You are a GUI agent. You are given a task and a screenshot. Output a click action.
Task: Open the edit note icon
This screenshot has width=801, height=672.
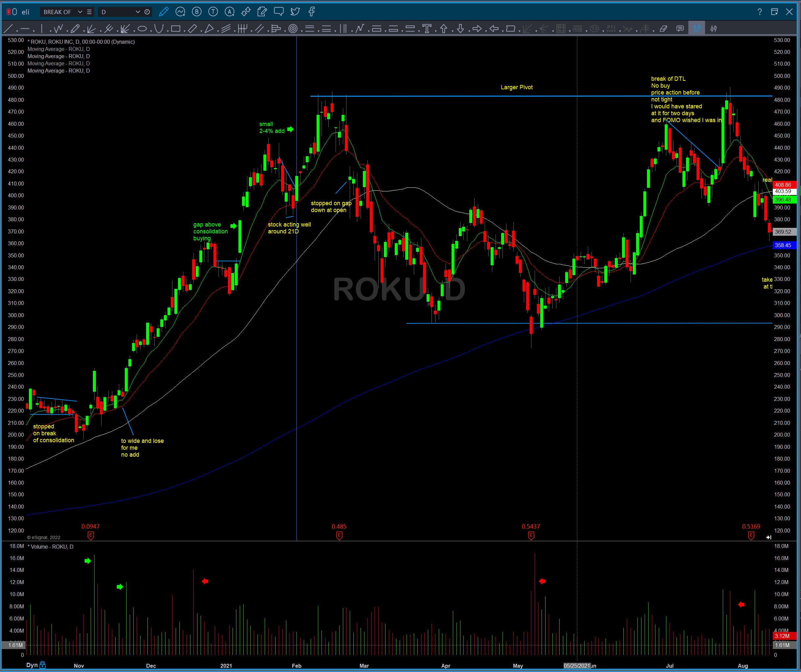point(262,12)
